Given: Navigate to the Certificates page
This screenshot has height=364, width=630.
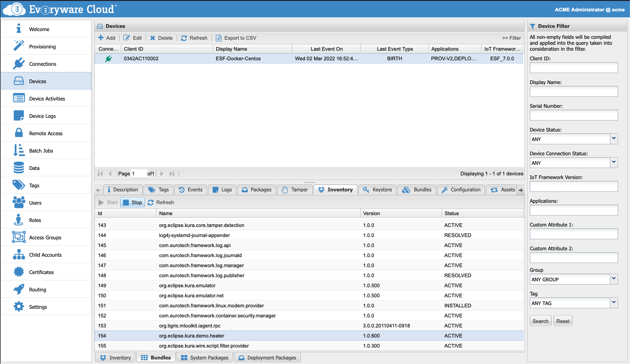Looking at the screenshot, I should pyautogui.click(x=41, y=272).
